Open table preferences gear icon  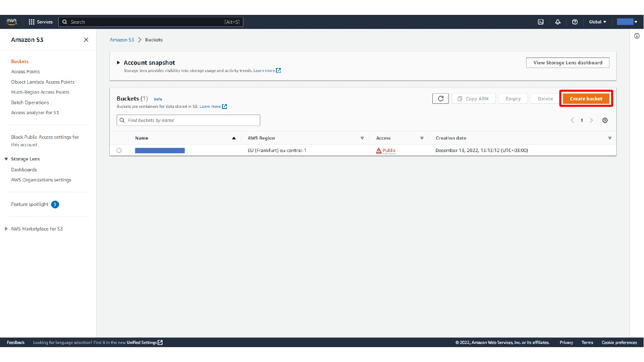tap(605, 120)
